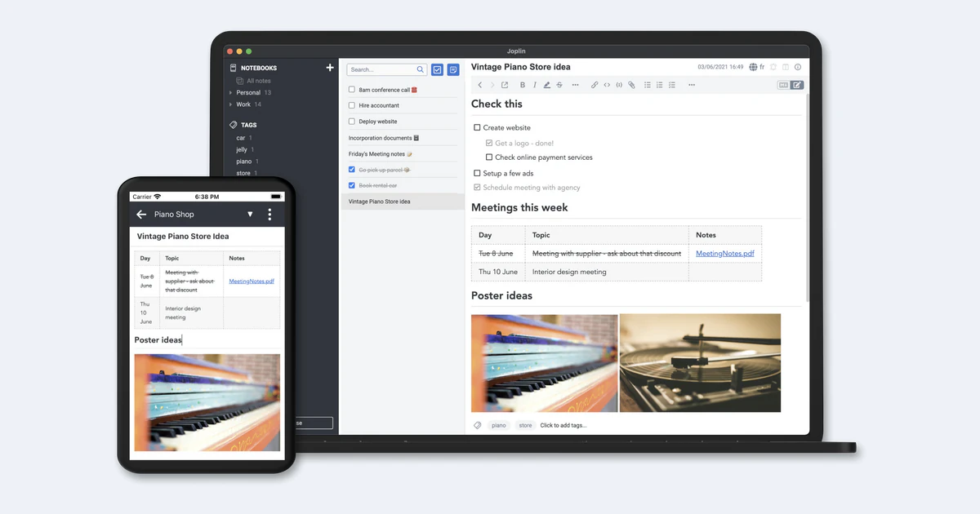Switch to rich text editor mode
980x514 pixels.
(797, 85)
